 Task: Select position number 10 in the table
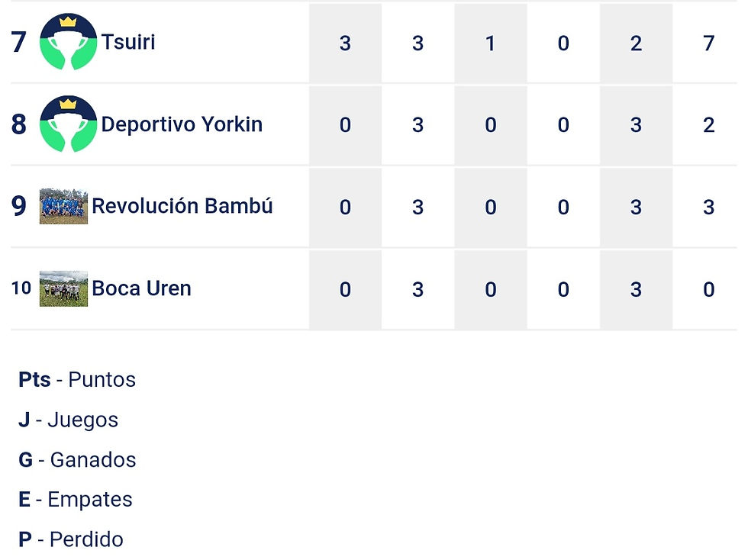(x=21, y=288)
